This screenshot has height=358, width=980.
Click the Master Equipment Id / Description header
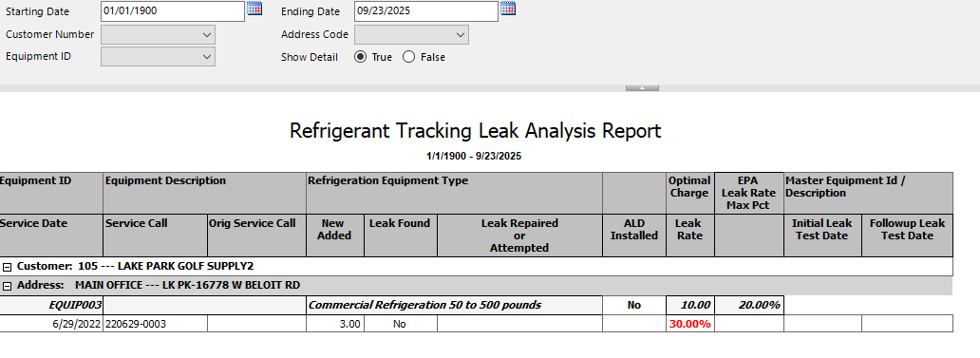click(x=868, y=193)
